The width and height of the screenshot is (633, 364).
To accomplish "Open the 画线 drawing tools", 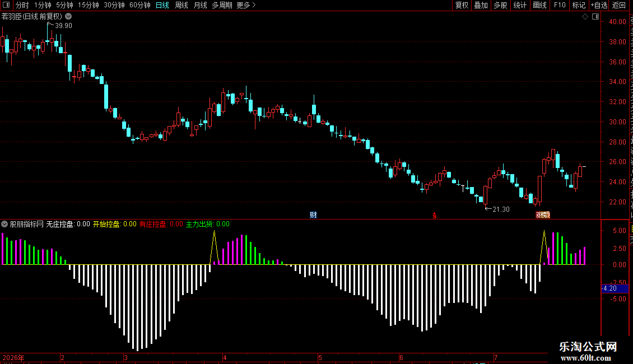I will (x=539, y=5).
